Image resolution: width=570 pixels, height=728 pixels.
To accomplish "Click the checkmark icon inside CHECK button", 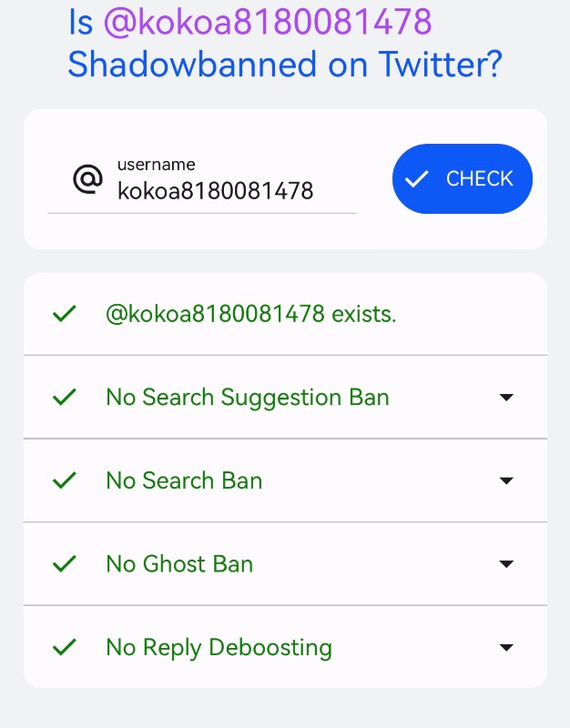I will [x=416, y=178].
